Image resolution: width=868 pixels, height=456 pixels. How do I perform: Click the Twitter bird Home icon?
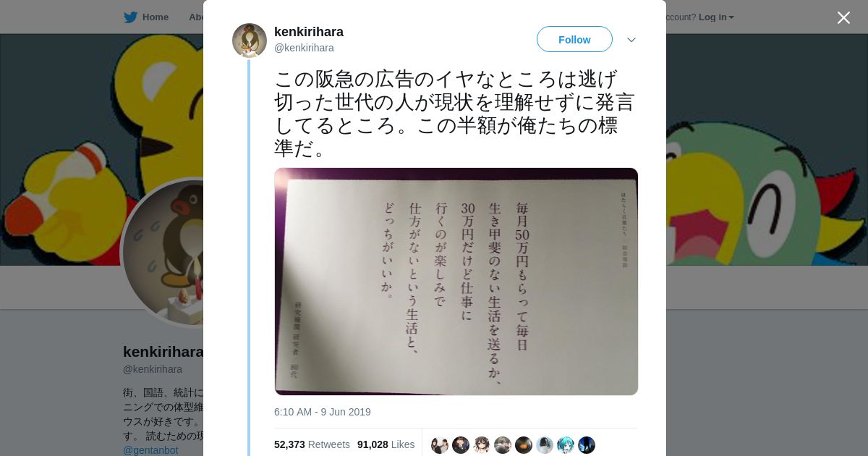click(130, 17)
